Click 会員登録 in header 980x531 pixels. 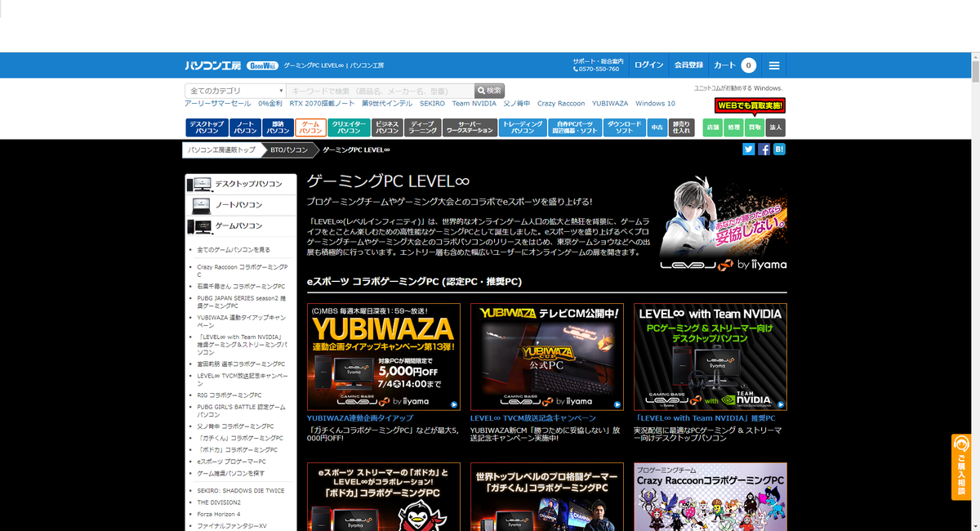click(688, 65)
